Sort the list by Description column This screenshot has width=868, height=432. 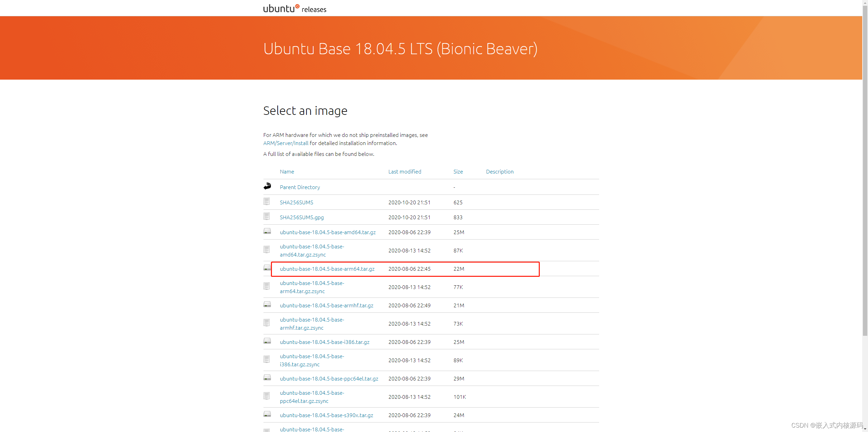click(x=500, y=171)
